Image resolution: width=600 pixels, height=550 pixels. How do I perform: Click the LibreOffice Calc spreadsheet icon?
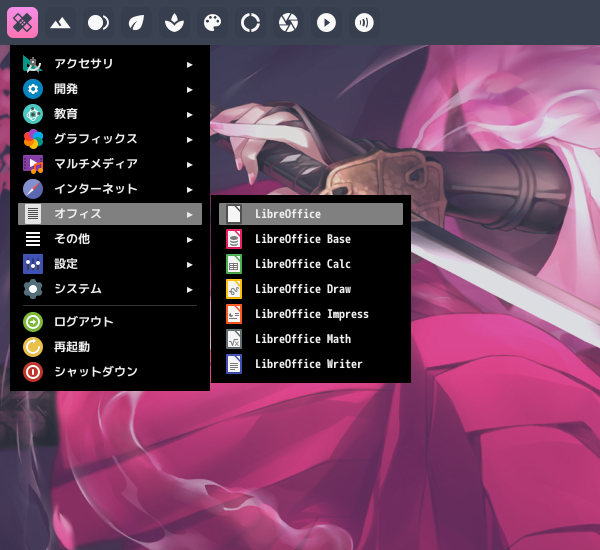[234, 264]
